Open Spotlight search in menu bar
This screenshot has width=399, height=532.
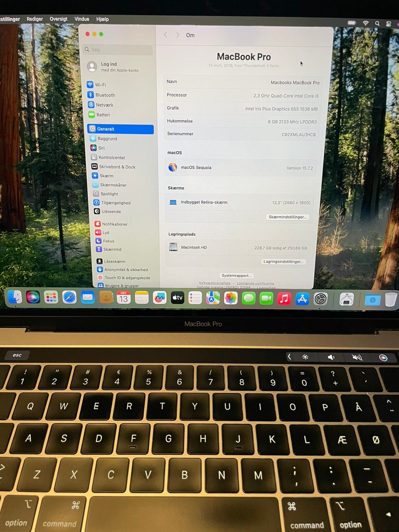tap(377, 24)
